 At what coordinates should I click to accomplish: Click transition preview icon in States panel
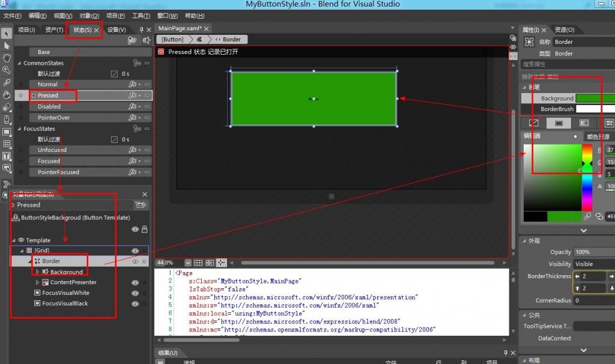click(147, 40)
